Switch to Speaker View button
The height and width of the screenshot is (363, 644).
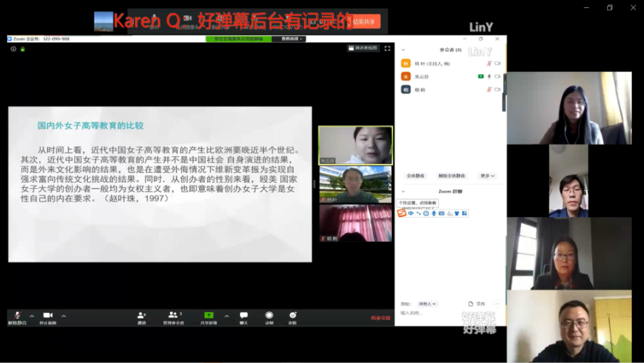(x=363, y=49)
